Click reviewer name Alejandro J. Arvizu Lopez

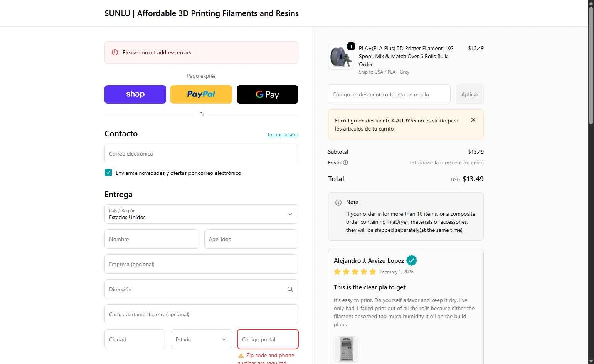(x=369, y=261)
